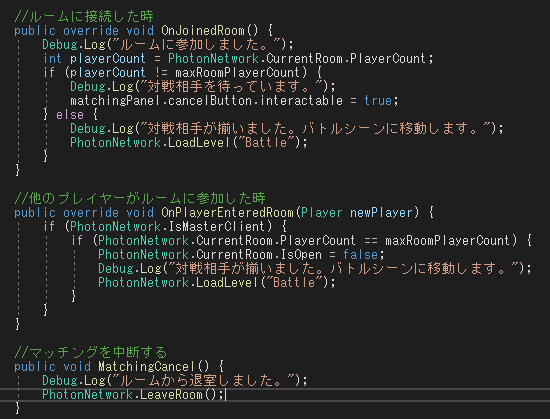This screenshot has height=419, width=550.
Task: Click the Player parameter type before newPlayer
Action: tap(321, 212)
